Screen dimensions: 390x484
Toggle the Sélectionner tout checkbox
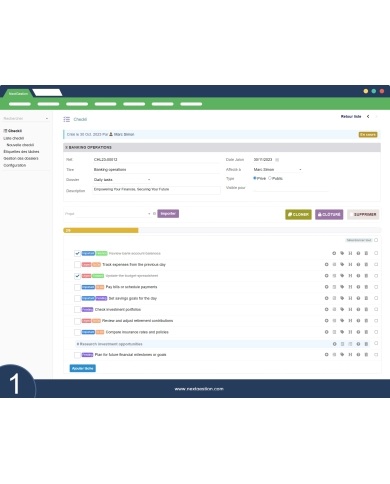click(x=376, y=240)
